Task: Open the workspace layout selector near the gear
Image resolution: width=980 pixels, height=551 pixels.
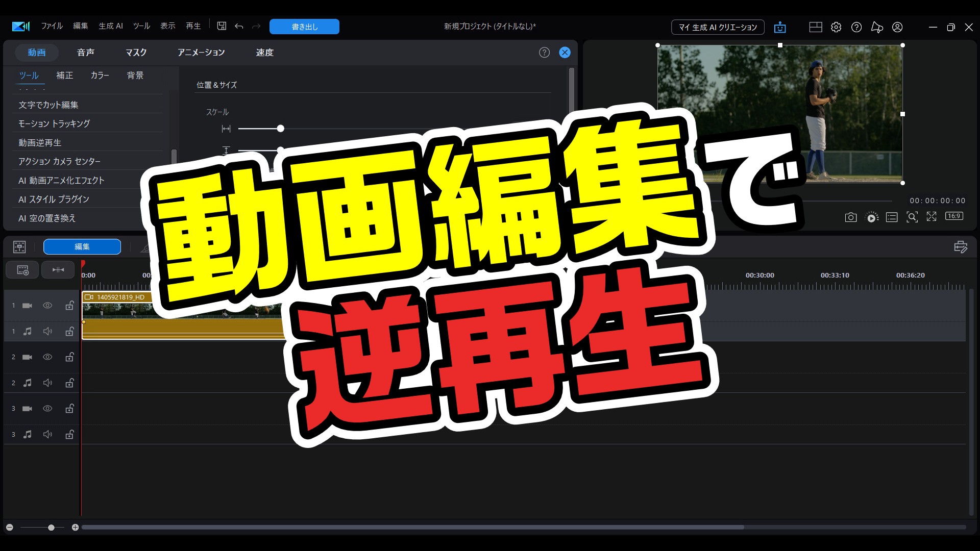Action: 815,27
